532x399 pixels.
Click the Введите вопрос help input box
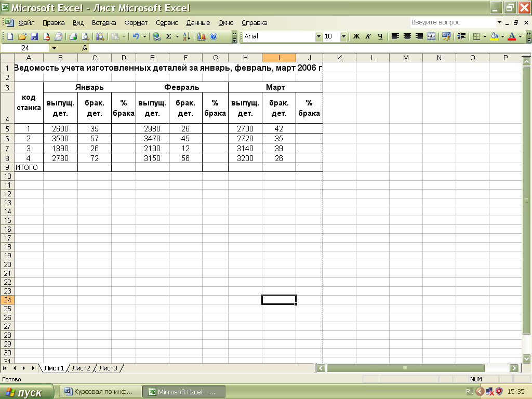[451, 22]
